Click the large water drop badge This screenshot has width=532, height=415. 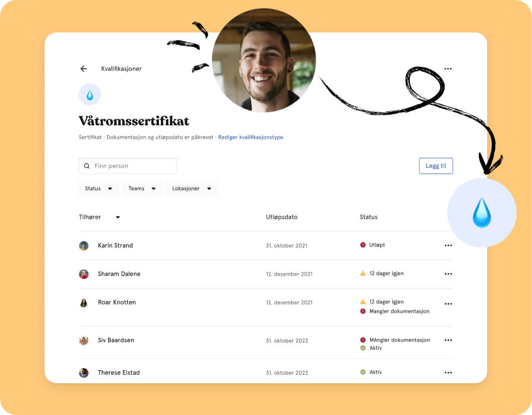point(482,213)
